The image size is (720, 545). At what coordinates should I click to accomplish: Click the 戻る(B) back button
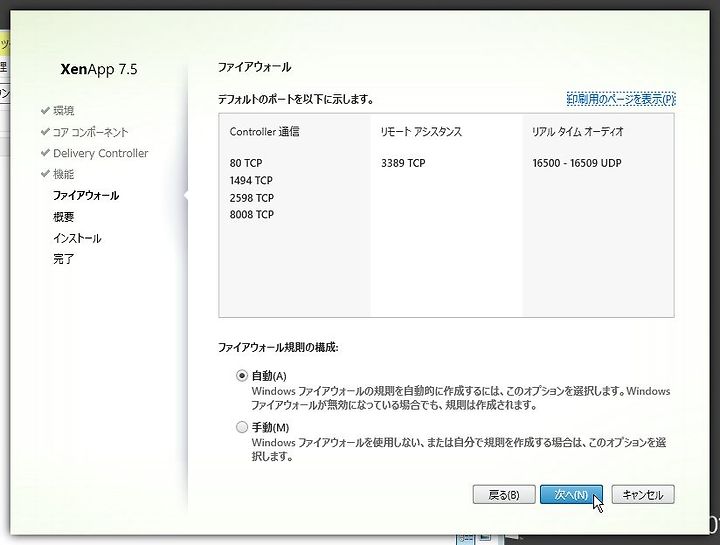tap(504, 494)
